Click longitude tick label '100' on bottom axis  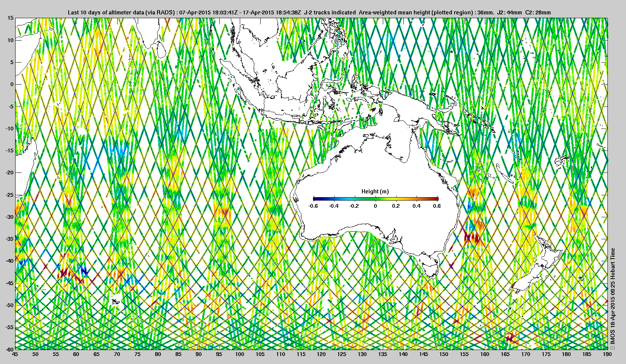(239, 354)
